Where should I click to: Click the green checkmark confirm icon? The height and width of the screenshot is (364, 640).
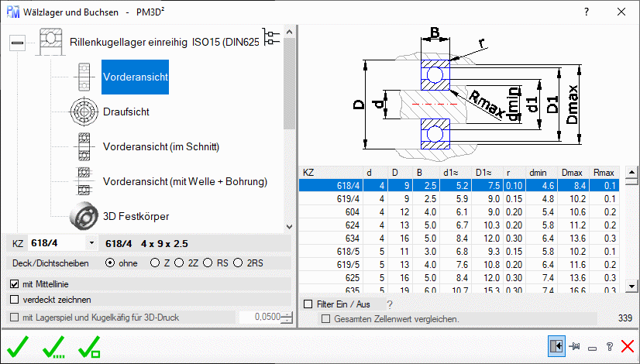(x=19, y=346)
